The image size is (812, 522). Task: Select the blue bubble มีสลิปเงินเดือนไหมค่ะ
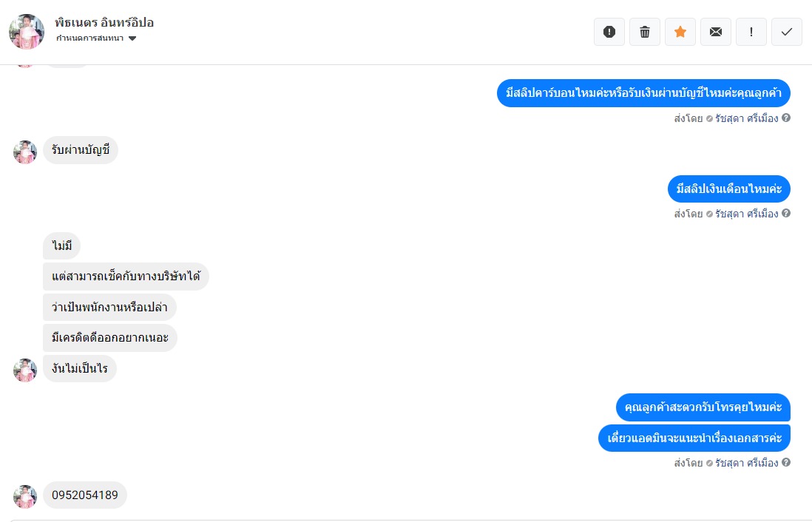[x=729, y=189]
